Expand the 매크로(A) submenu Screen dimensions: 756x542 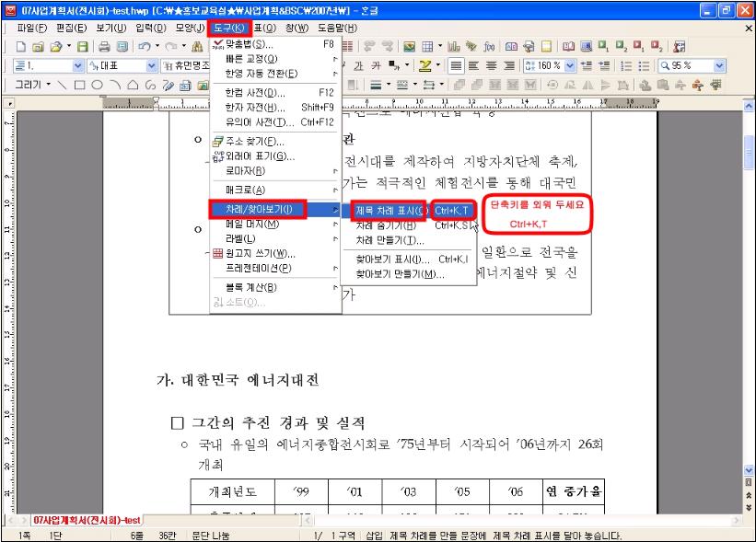tap(275, 190)
